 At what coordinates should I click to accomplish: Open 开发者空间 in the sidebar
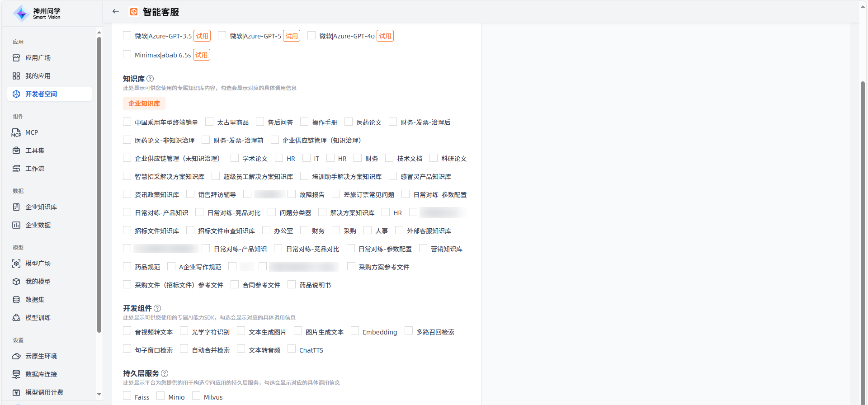coord(41,94)
